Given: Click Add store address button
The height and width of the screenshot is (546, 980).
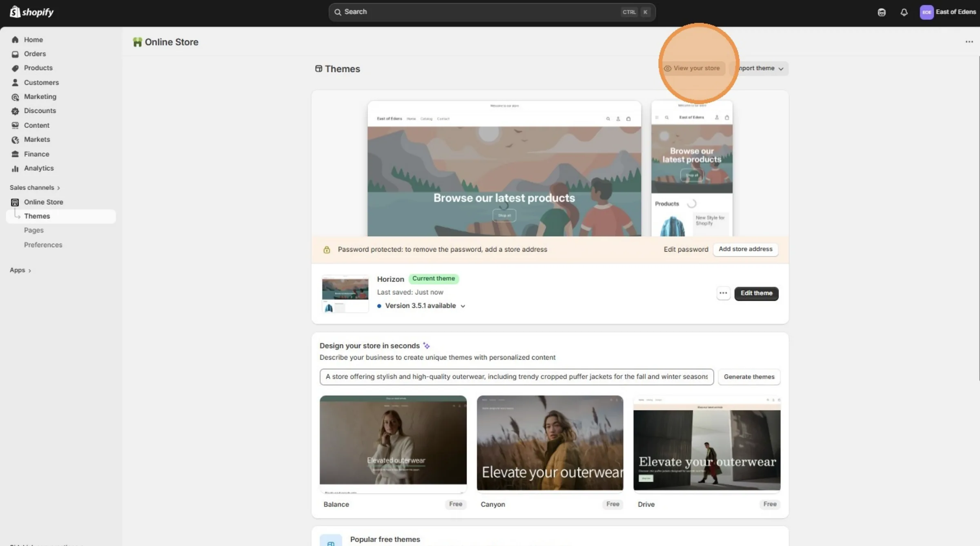Looking at the screenshot, I should (x=745, y=249).
